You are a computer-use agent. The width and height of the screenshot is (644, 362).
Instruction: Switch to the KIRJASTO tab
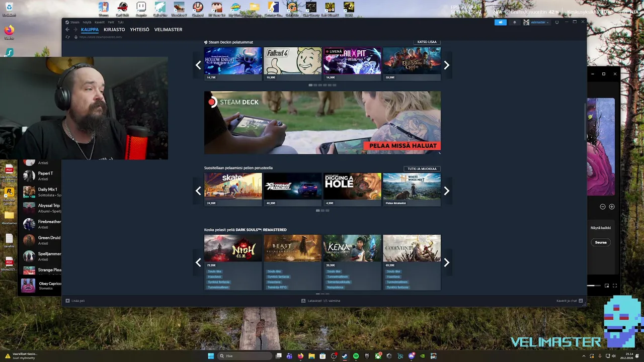tap(114, 30)
